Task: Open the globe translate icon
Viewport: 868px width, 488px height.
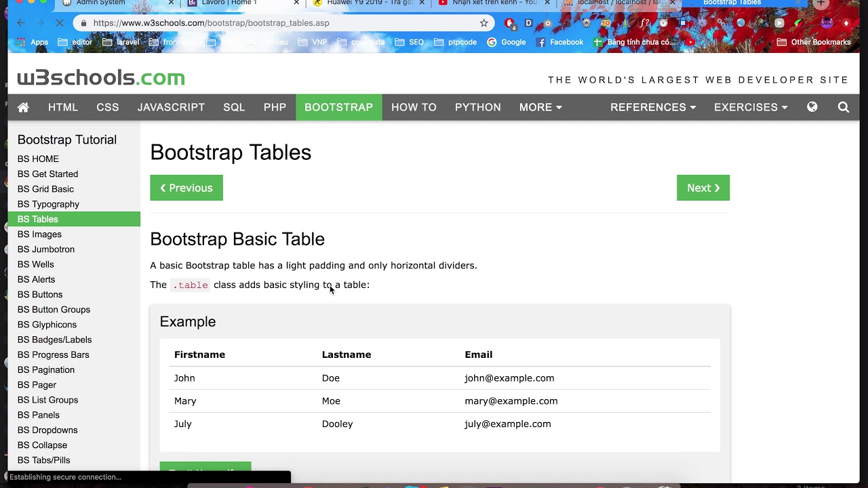Action: coord(812,107)
